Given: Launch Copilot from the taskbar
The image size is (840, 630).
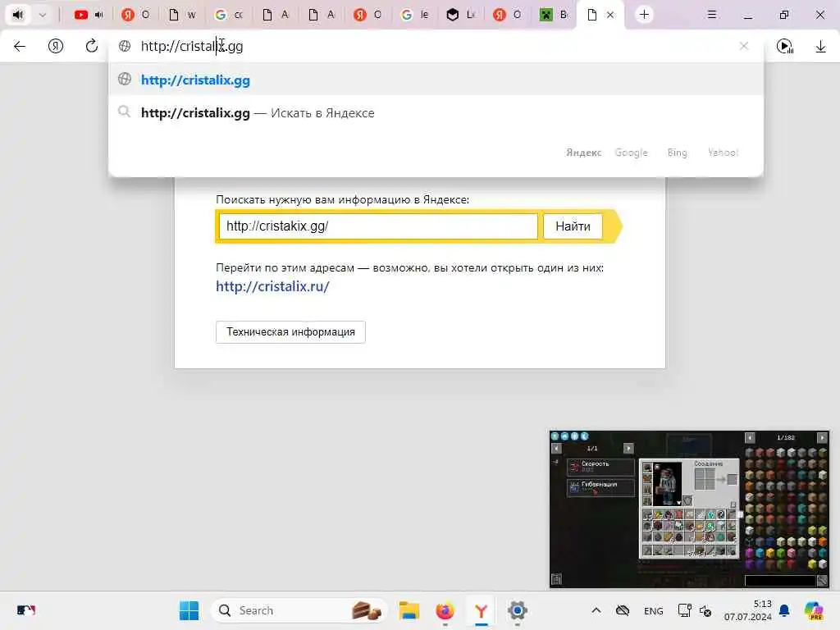Looking at the screenshot, I should [814, 610].
